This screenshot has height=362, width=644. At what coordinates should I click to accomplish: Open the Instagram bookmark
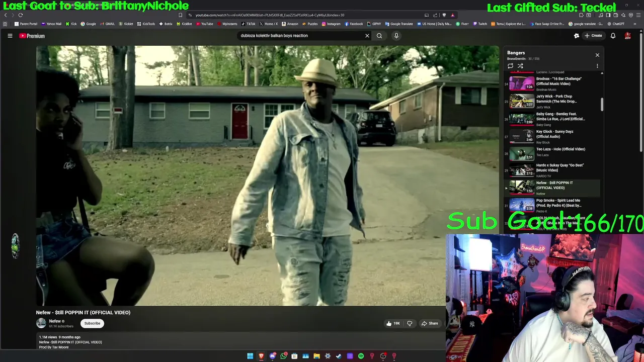coord(331,24)
